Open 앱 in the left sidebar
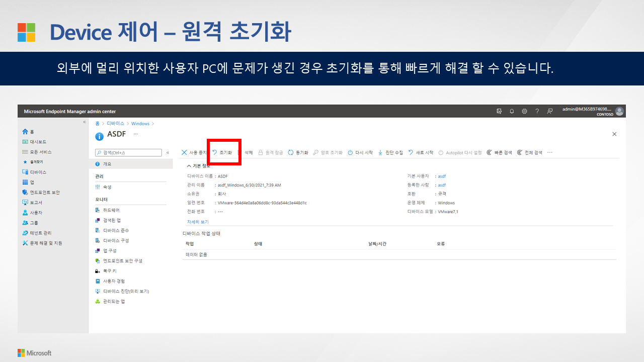Viewport: 644px width, 362px height. 28,182
